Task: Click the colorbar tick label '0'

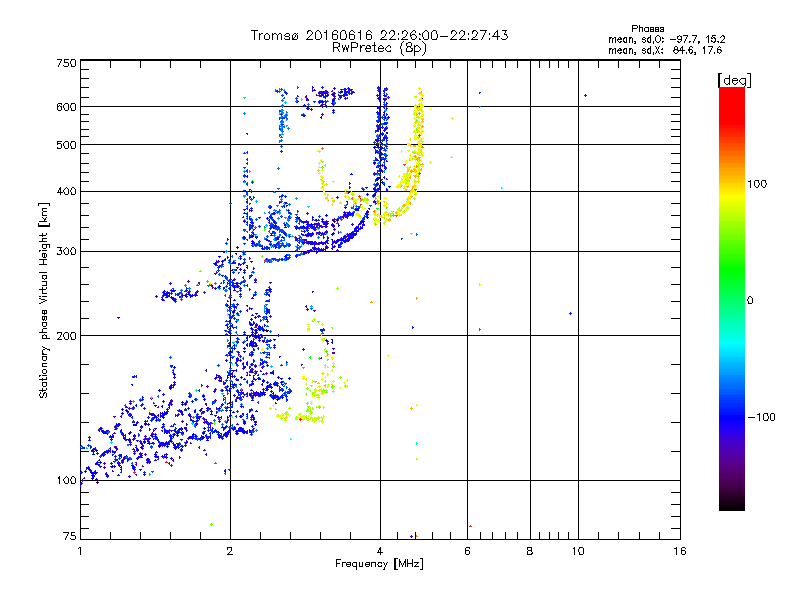Action: coord(750,301)
